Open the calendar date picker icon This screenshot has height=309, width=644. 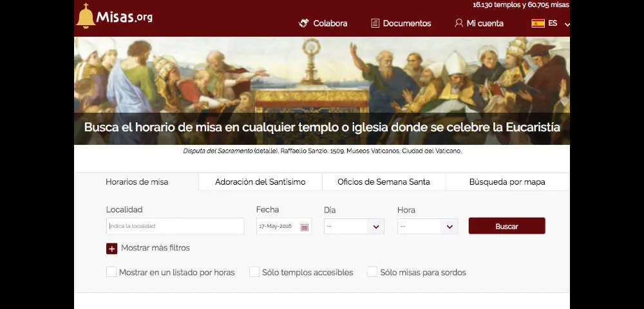pos(305,227)
